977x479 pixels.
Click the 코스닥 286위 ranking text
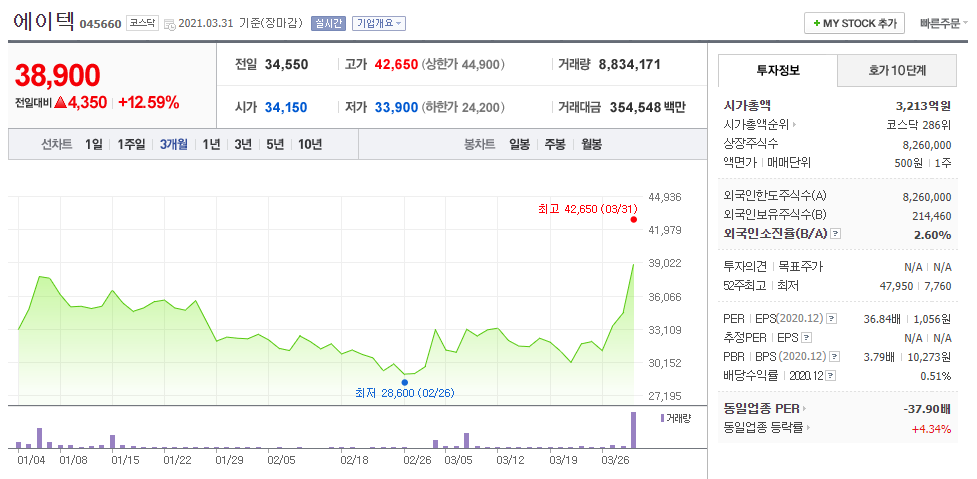tap(918, 125)
